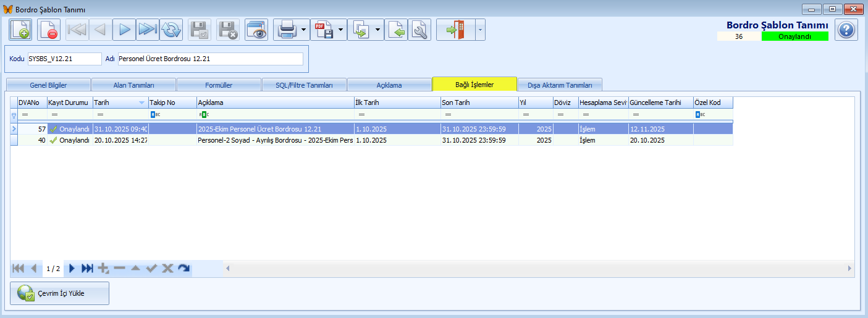Select the SQL/Filtre Tanımları tab

pyautogui.click(x=304, y=85)
